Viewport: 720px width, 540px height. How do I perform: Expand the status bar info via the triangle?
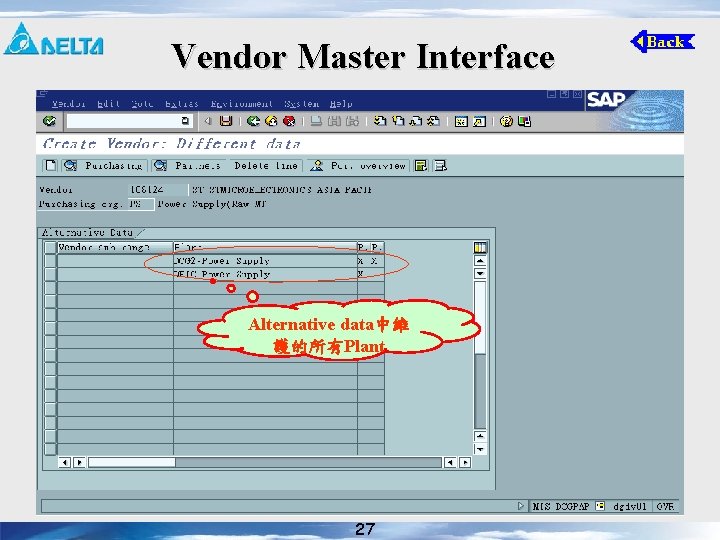(x=520, y=506)
